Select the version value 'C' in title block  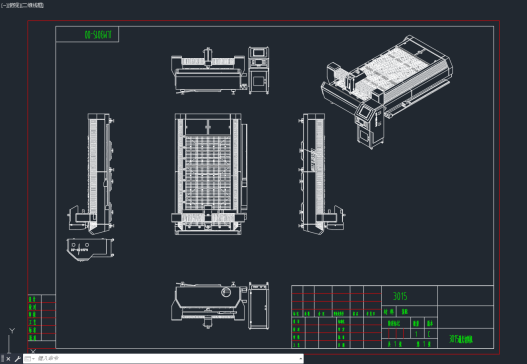click(429, 334)
